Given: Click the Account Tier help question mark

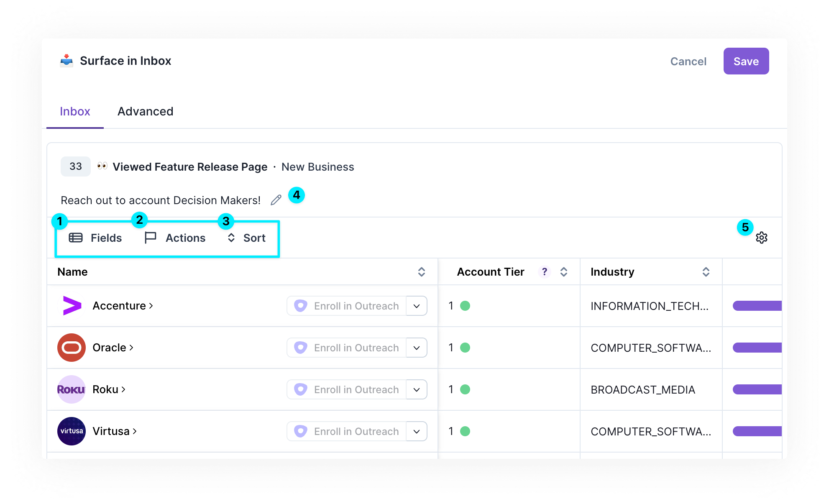Looking at the screenshot, I should [544, 272].
